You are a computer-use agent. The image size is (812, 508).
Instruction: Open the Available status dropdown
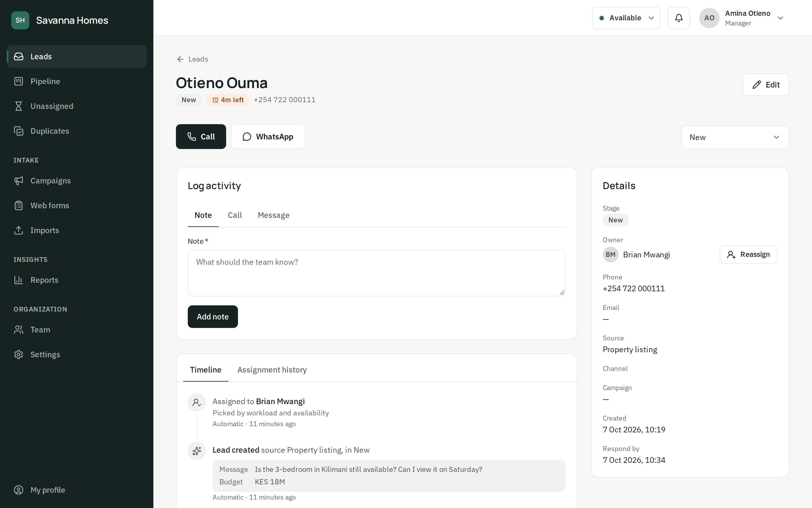click(626, 18)
